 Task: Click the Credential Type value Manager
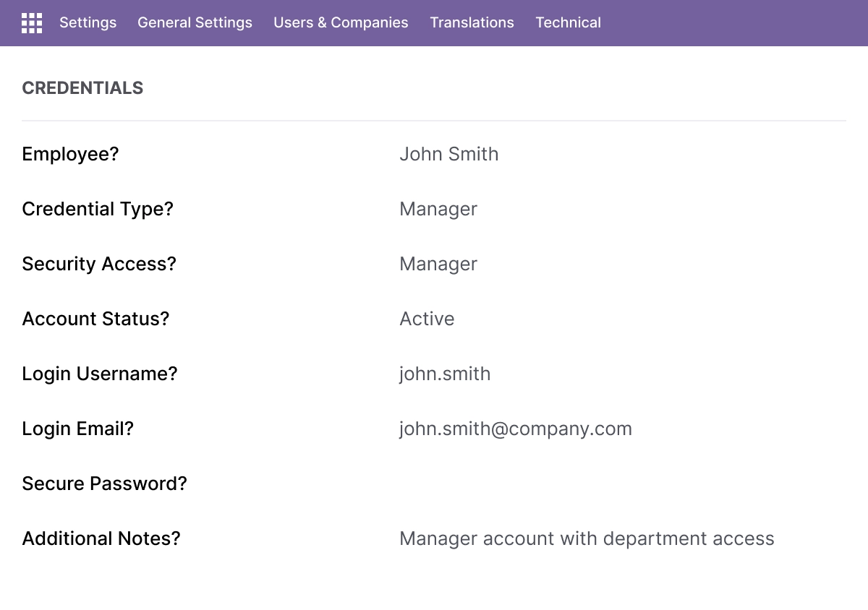coord(438,209)
